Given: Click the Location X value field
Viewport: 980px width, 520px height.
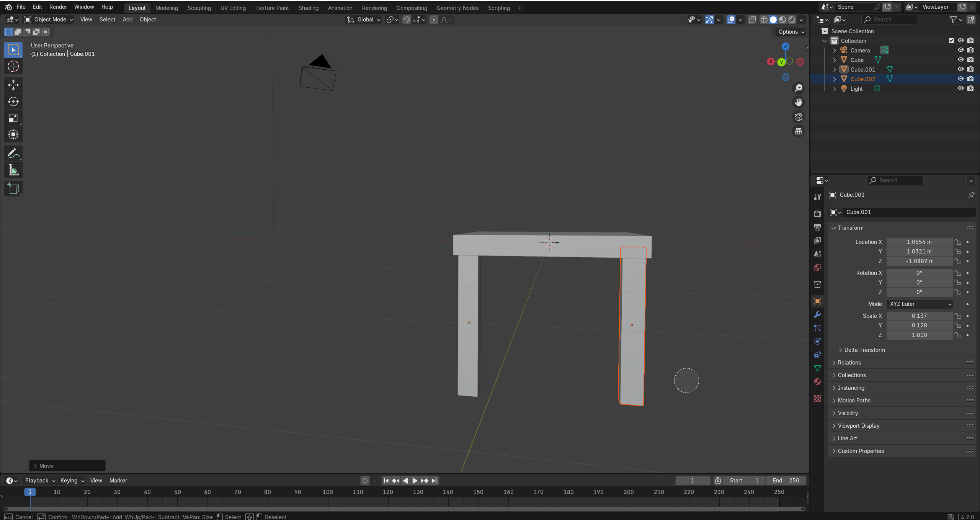Looking at the screenshot, I should (919, 242).
